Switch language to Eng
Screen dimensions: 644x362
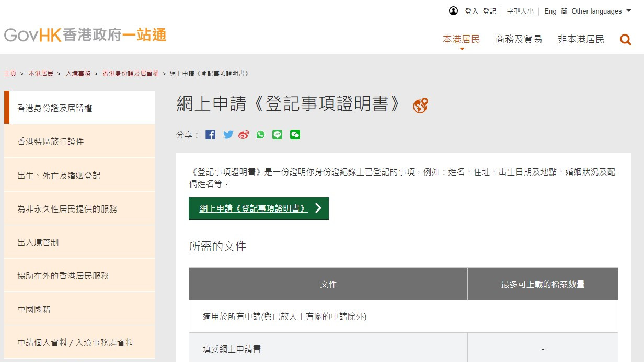point(550,11)
